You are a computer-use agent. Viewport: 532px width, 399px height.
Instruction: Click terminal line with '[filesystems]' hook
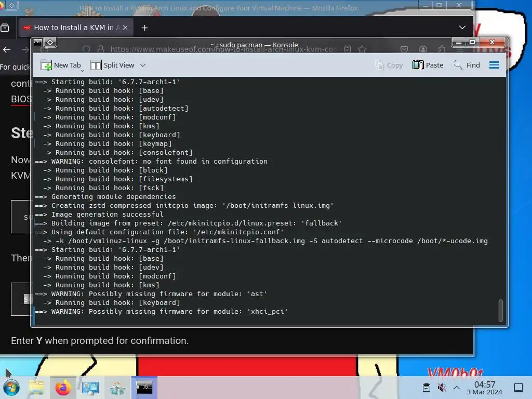tap(118, 179)
